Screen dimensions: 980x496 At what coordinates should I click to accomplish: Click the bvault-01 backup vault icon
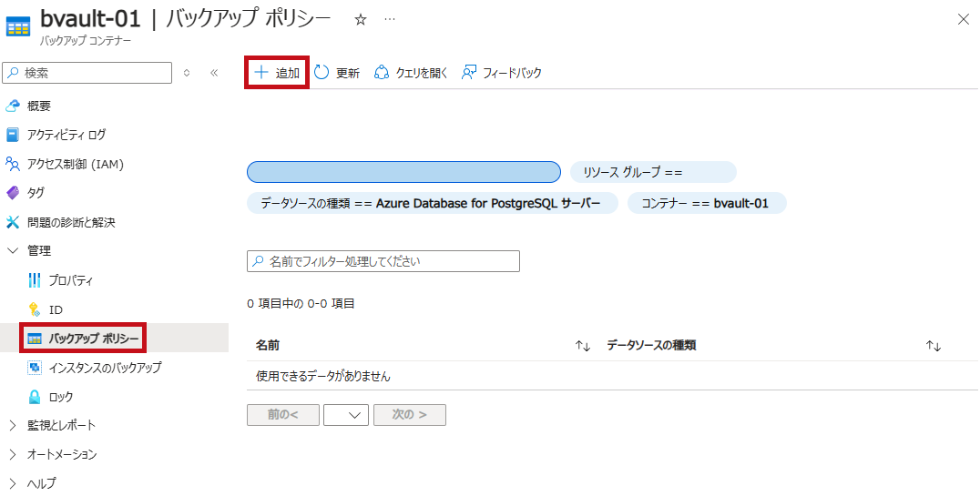[17, 27]
